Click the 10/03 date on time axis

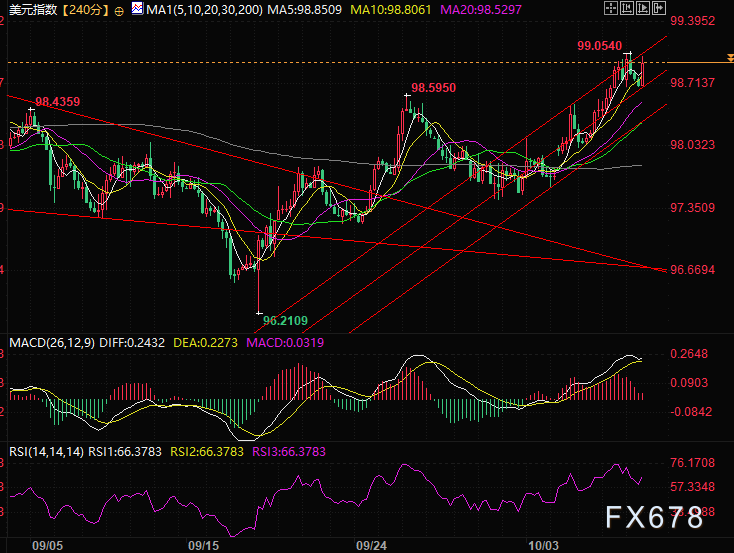coord(543,546)
